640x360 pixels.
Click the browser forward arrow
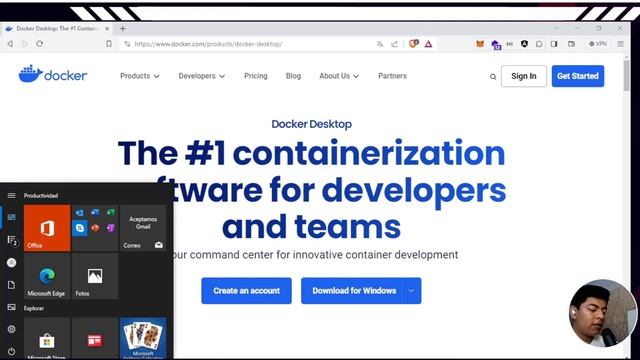tap(24, 44)
